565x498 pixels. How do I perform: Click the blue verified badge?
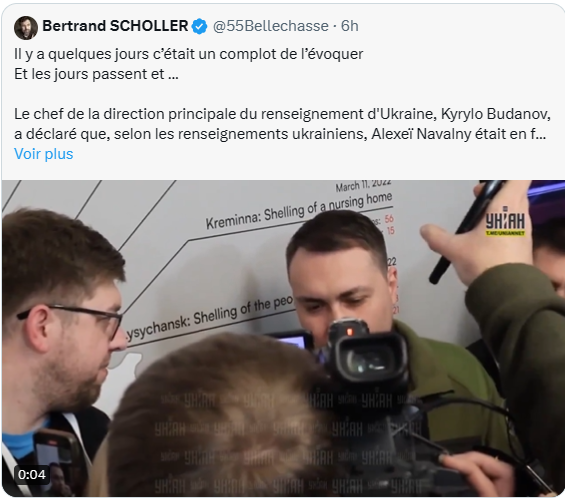(x=199, y=27)
